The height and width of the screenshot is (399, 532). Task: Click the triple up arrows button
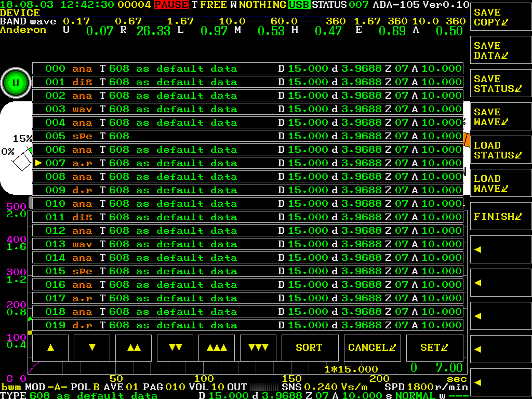pos(217,348)
